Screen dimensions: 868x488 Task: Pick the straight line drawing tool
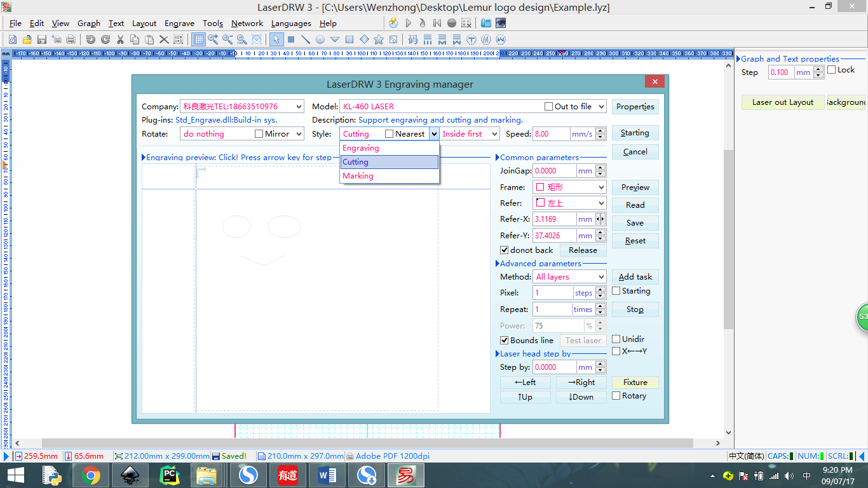pyautogui.click(x=306, y=39)
